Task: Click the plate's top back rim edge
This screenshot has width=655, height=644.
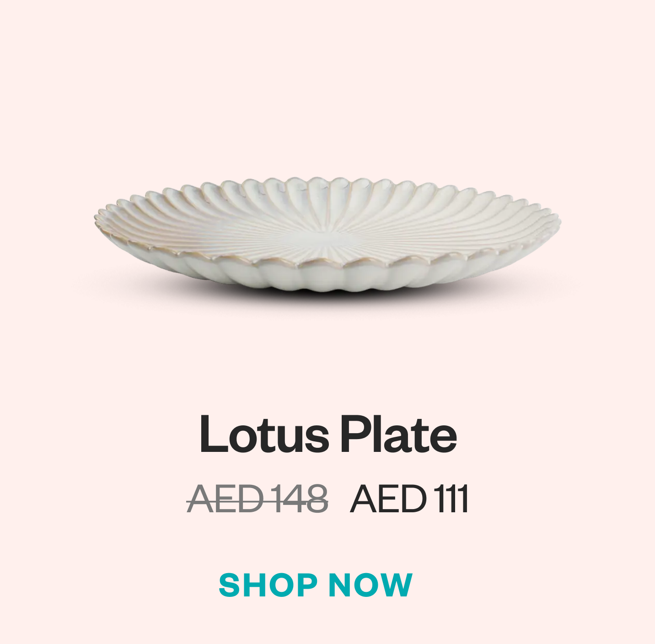Action: click(327, 184)
